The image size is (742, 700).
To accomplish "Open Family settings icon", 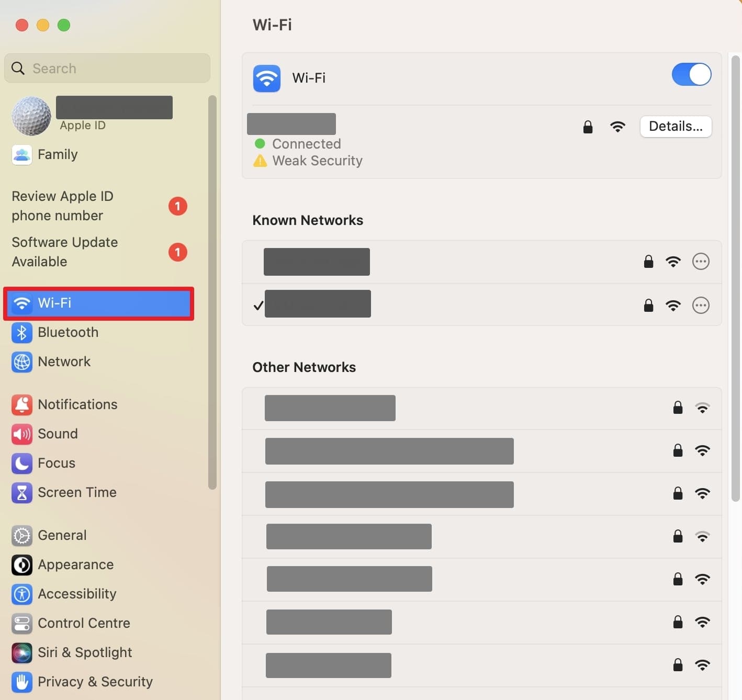I will [x=22, y=155].
